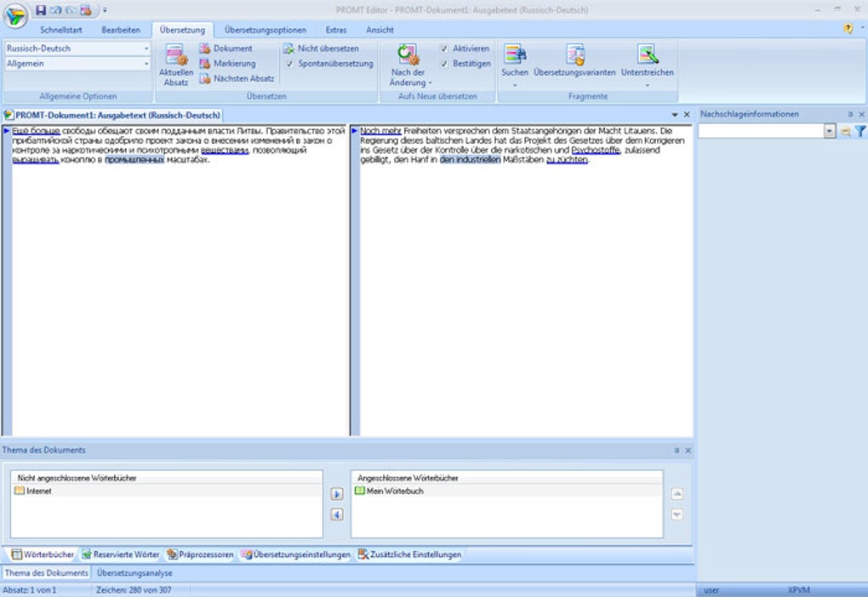Select the Internet dictionary entry

pos(166,491)
